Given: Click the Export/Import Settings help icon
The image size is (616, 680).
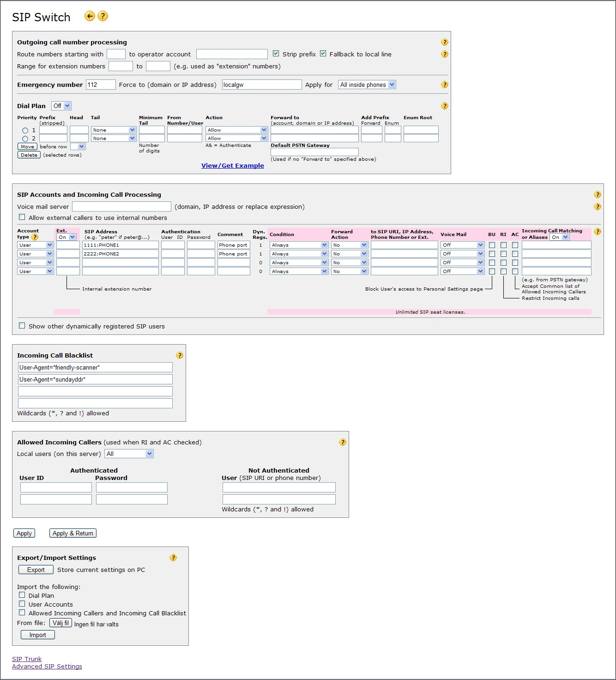Looking at the screenshot, I should tap(173, 558).
